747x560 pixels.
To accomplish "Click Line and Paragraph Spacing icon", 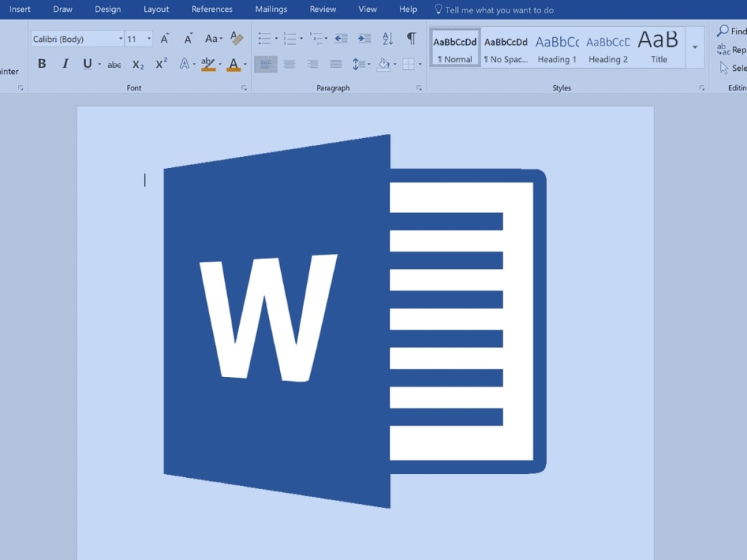I will (359, 64).
